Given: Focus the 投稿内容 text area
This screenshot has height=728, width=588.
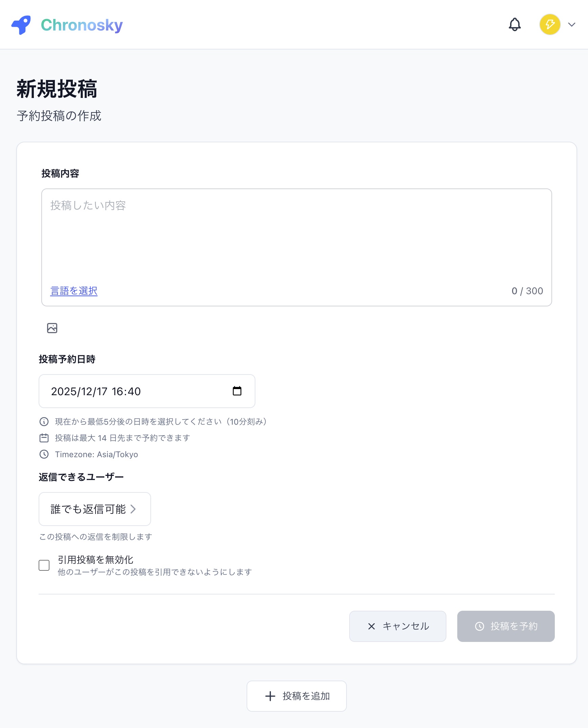Looking at the screenshot, I should pos(296,237).
